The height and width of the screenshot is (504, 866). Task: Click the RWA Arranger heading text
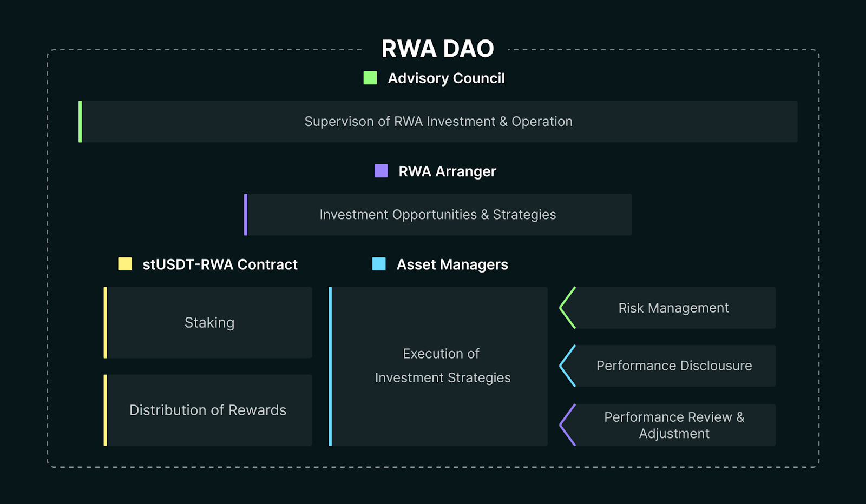[447, 171]
